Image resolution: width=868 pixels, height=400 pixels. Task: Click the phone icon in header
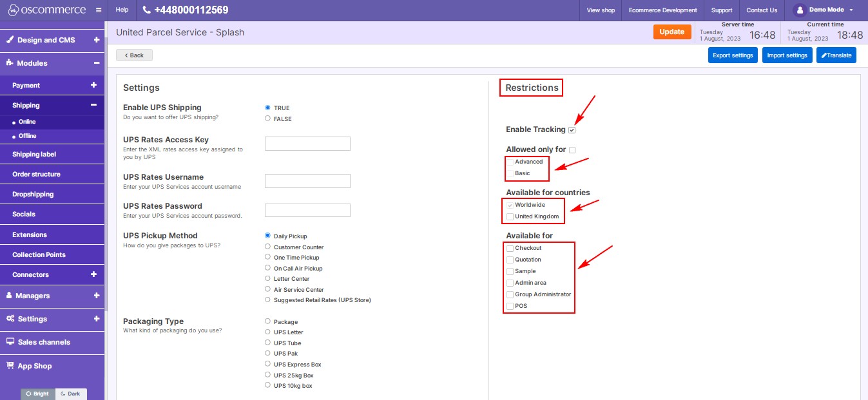pos(146,10)
